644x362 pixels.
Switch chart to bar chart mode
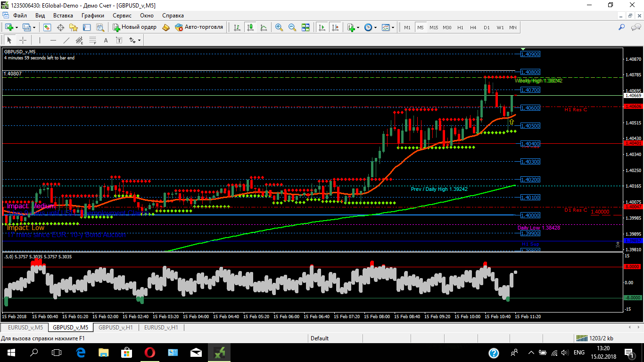[237, 27]
